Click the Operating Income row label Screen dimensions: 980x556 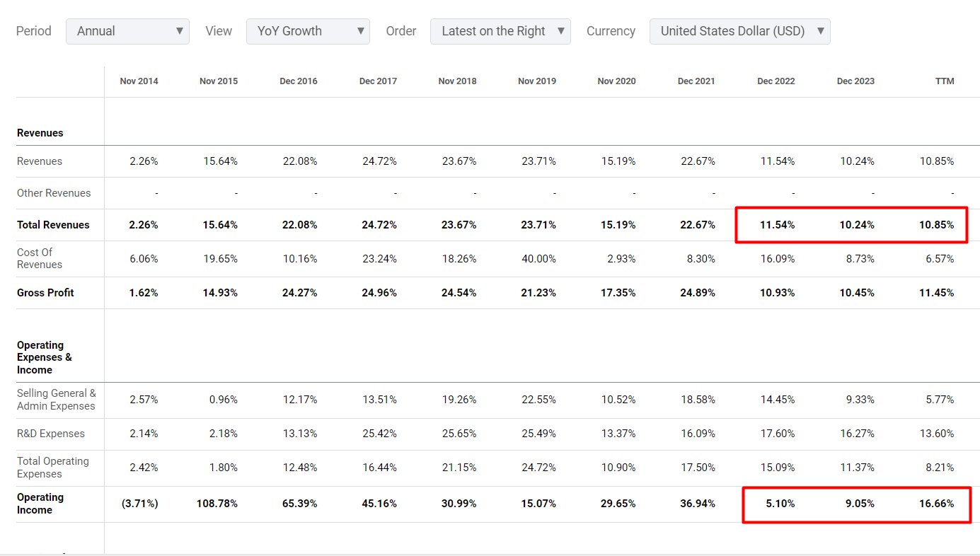[40, 504]
